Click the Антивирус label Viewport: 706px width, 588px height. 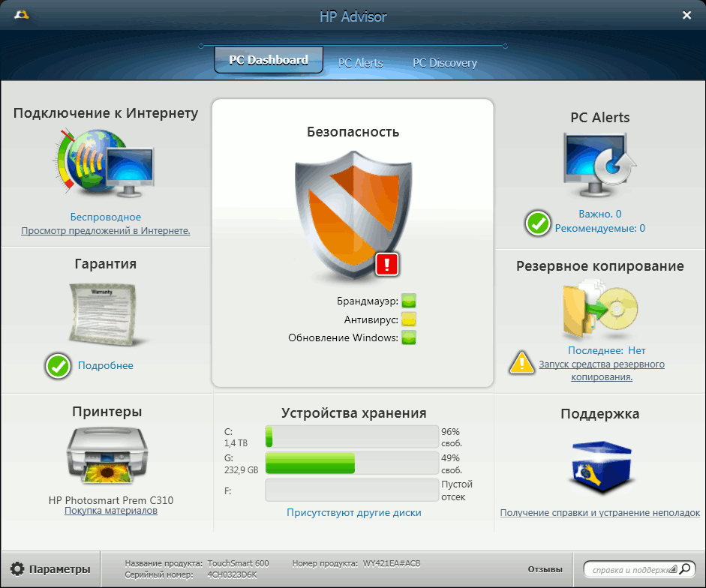coord(371,319)
